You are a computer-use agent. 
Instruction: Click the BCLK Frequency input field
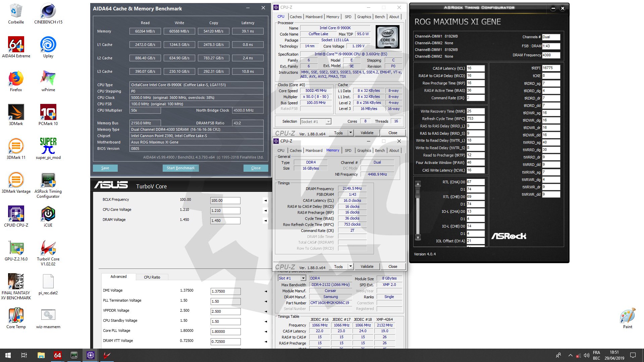225,200
